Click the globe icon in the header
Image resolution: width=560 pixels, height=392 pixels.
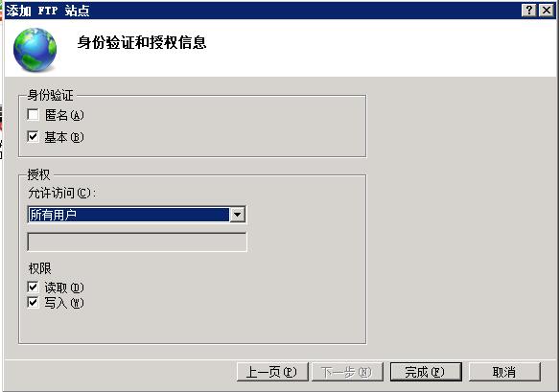click(x=35, y=50)
